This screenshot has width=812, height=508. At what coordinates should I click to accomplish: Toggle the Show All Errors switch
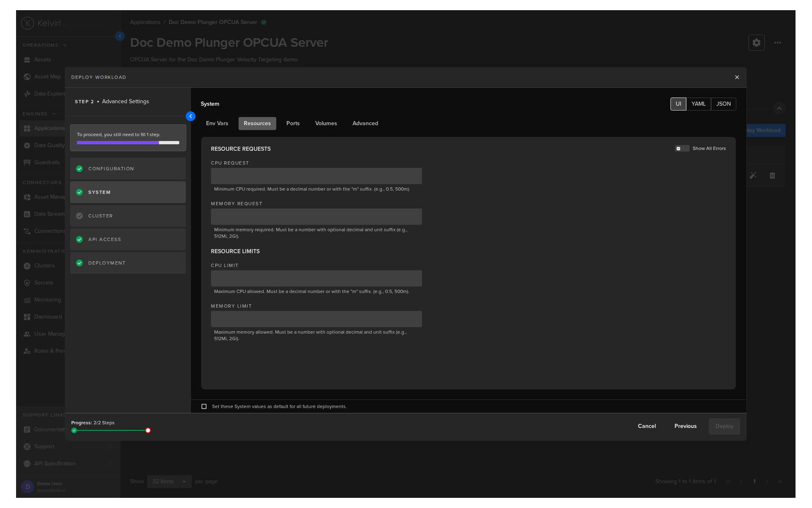point(682,149)
